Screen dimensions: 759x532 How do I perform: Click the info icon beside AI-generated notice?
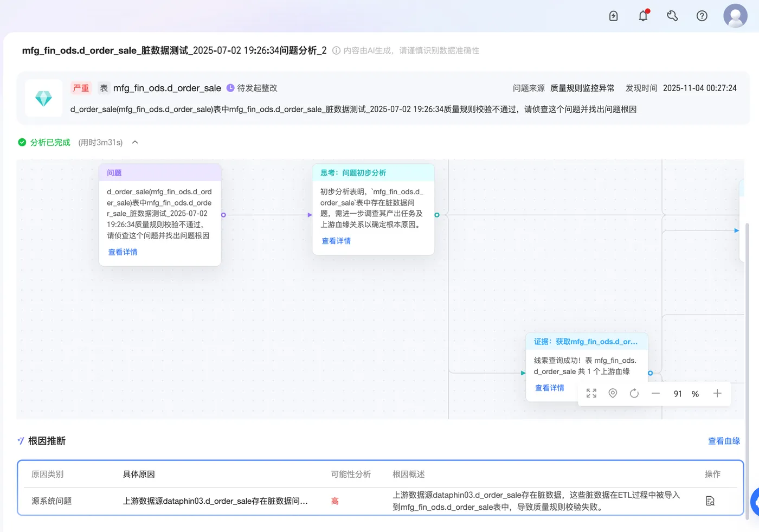(x=336, y=50)
